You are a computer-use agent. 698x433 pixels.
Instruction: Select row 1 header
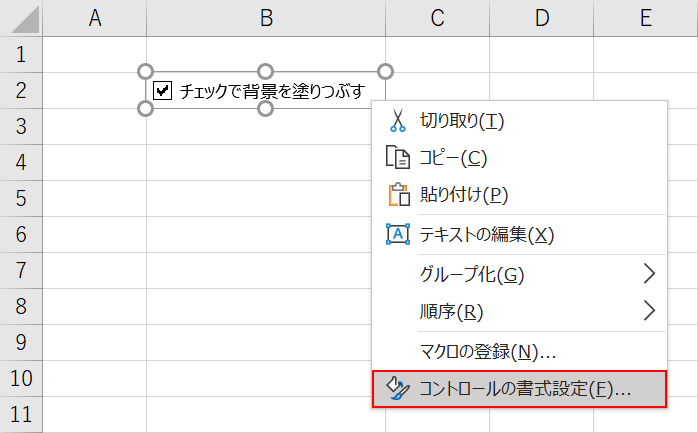click(x=21, y=54)
